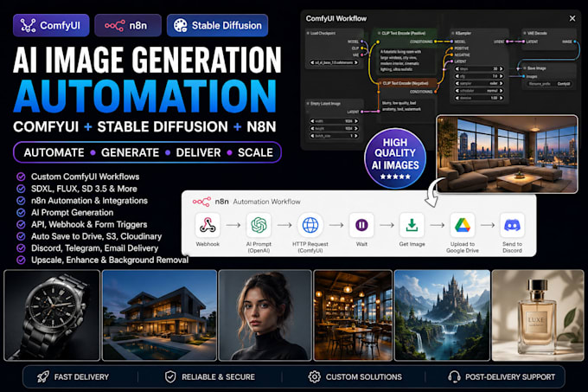Screen dimensions: 588x392
Task: Click the POSITIVE input port on KSampler
Action: [x=451, y=48]
